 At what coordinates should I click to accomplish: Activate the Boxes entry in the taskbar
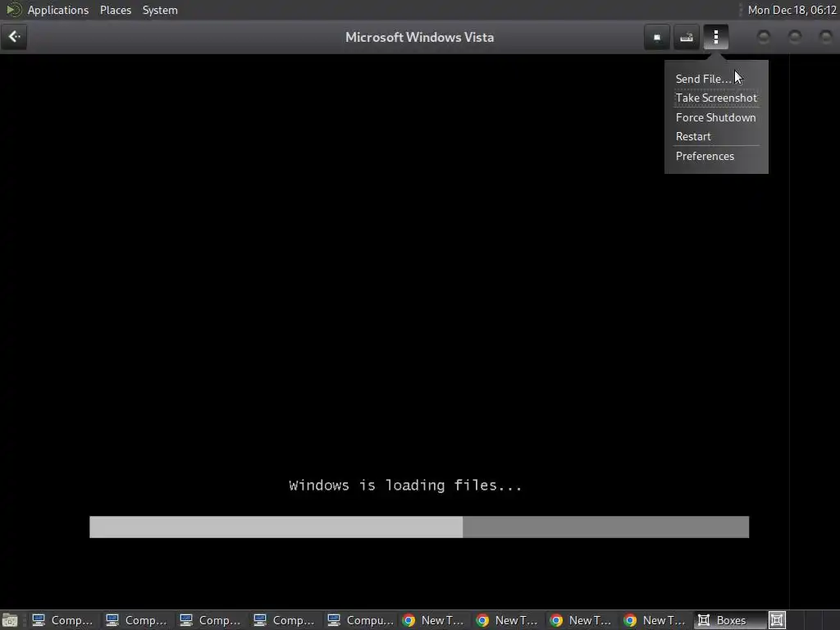click(x=728, y=620)
